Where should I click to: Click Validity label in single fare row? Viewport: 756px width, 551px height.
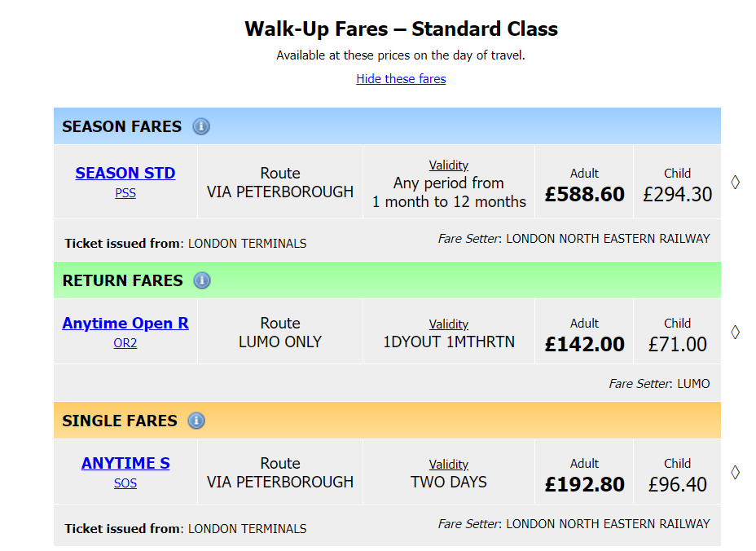(x=449, y=464)
